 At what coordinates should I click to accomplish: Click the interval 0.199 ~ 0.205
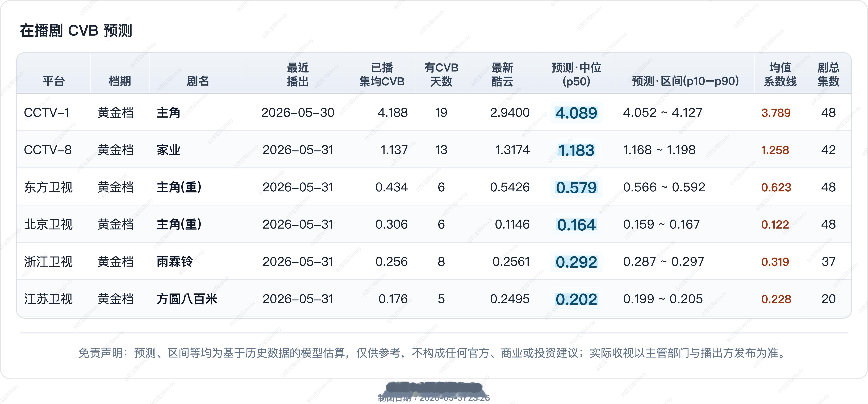pos(663,299)
